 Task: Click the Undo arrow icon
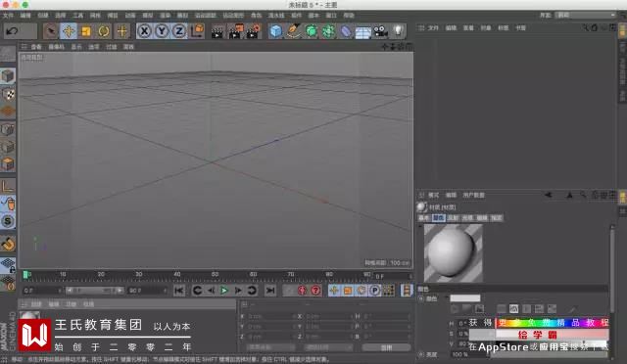(12, 30)
